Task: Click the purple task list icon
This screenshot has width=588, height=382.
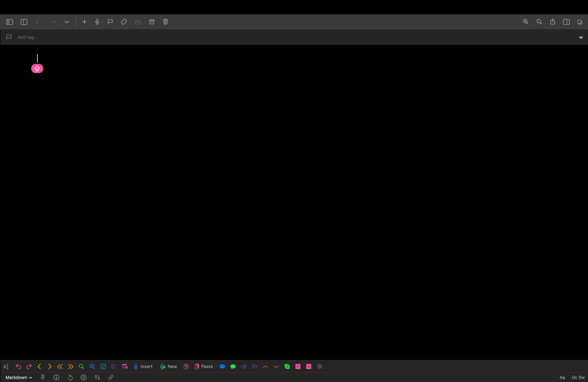Action: point(114,366)
